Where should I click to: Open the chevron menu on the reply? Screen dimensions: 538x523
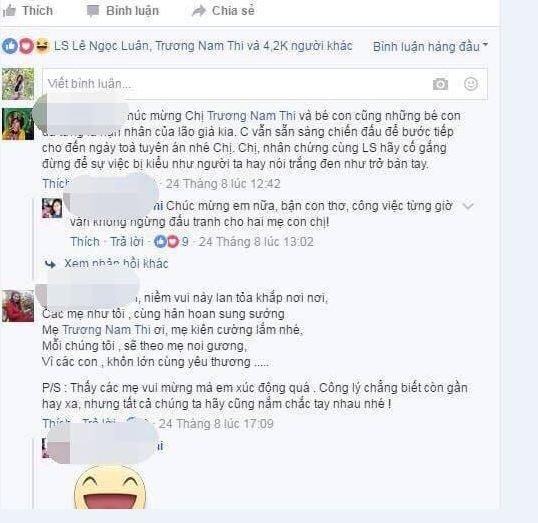pyautogui.click(x=468, y=206)
